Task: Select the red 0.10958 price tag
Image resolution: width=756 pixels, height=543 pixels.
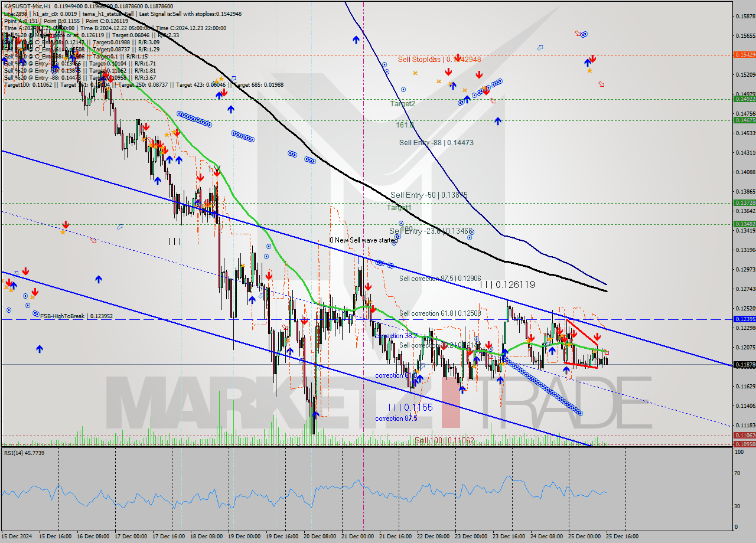Action: 744,444
